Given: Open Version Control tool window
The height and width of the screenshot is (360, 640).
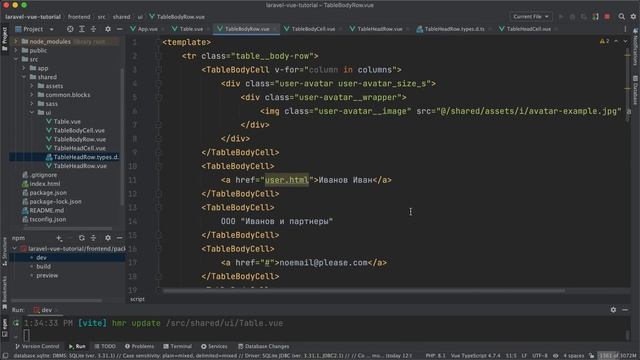Looking at the screenshot, I should point(37,346).
